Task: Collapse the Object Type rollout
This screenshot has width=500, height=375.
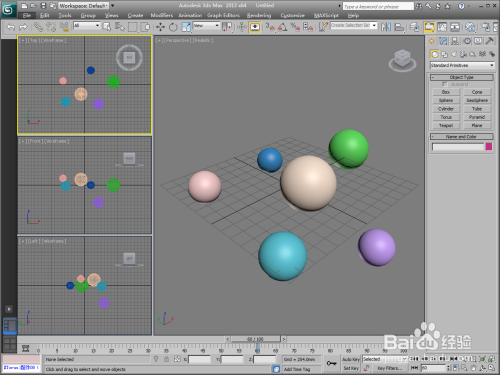Action: [x=462, y=77]
